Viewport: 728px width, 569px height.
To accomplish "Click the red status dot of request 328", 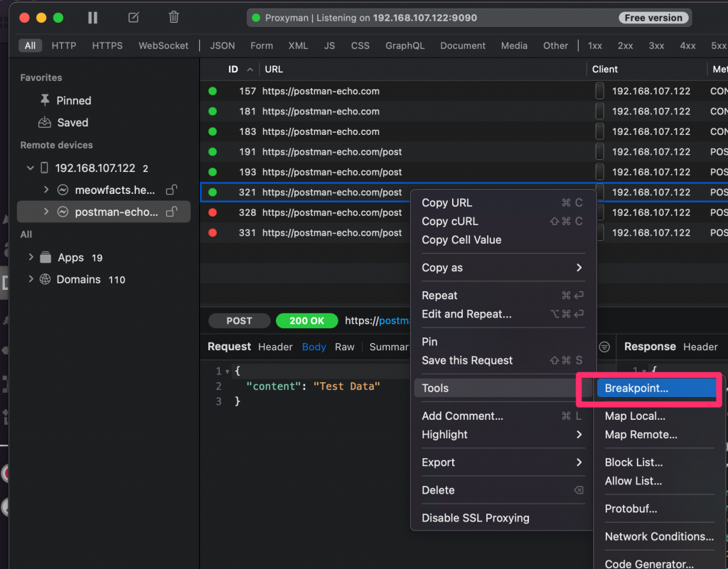I will click(213, 212).
